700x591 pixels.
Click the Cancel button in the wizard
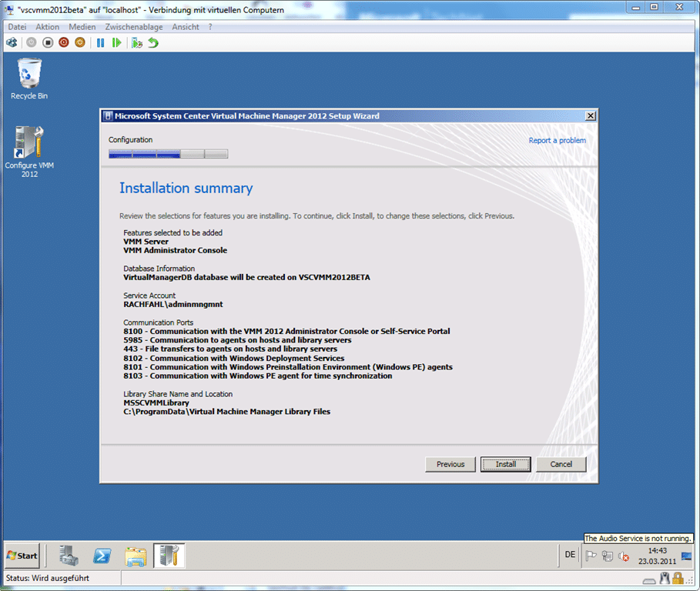coord(561,464)
